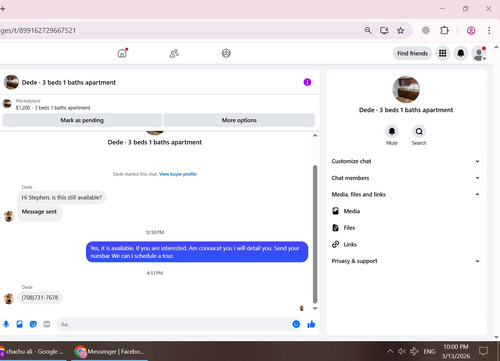Open the Friends icon in top navigation
Viewport: 500px width, 361px height.
(174, 53)
